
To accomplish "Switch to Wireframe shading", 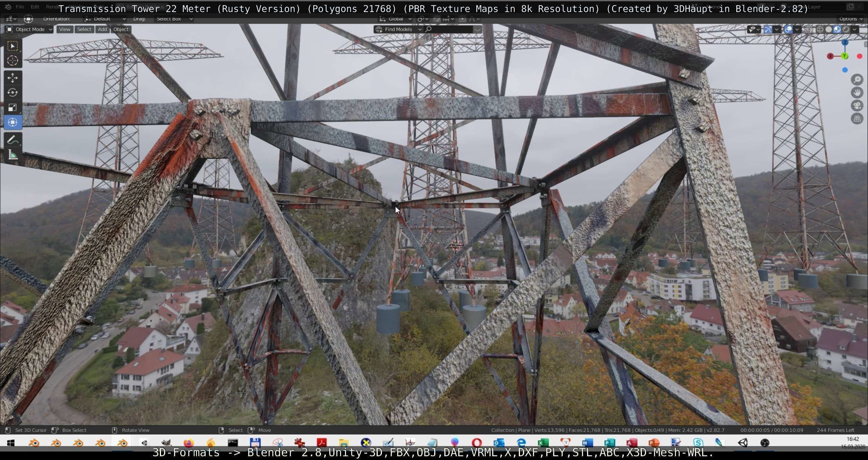I will pos(820,29).
